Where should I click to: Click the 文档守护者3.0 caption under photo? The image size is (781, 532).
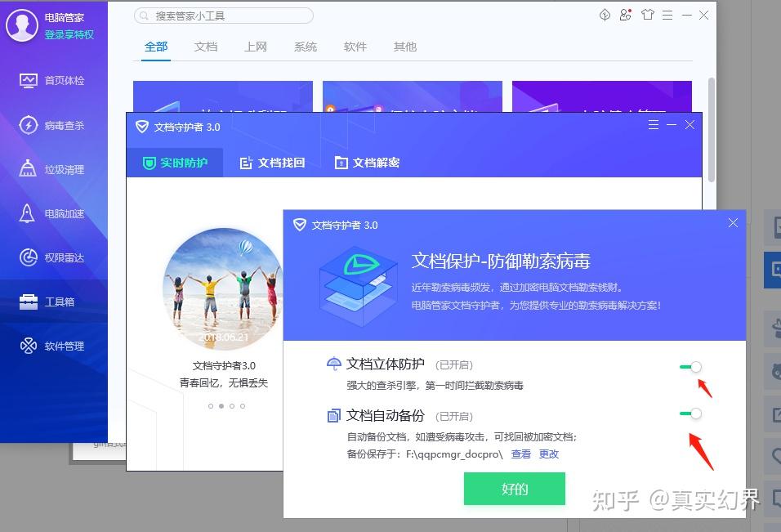224,365
